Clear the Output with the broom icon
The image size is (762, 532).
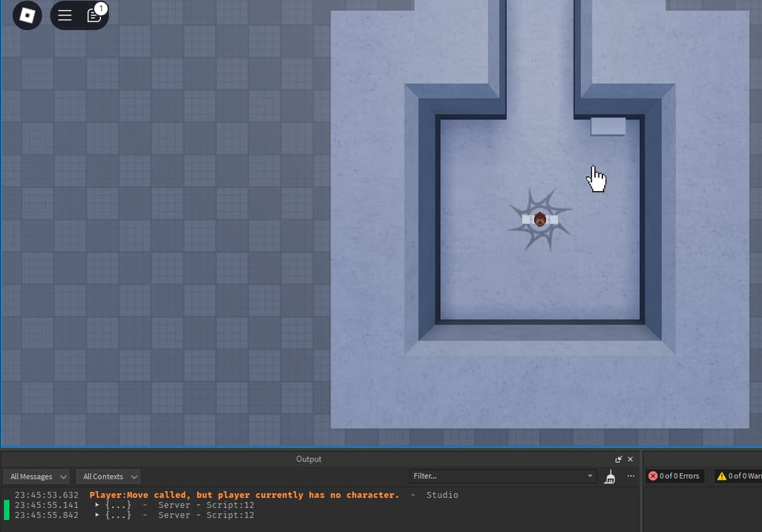610,477
